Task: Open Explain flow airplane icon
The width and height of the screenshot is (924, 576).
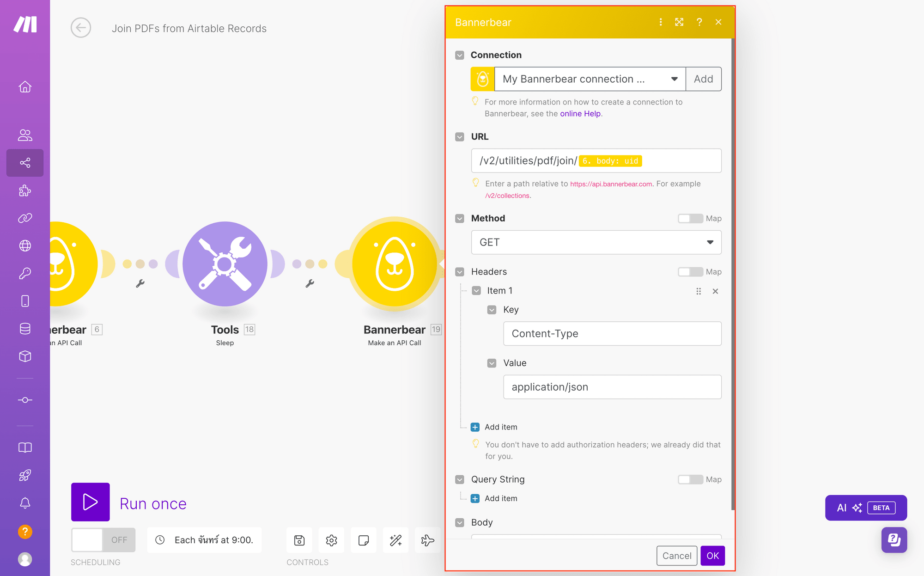Action: [x=427, y=540]
